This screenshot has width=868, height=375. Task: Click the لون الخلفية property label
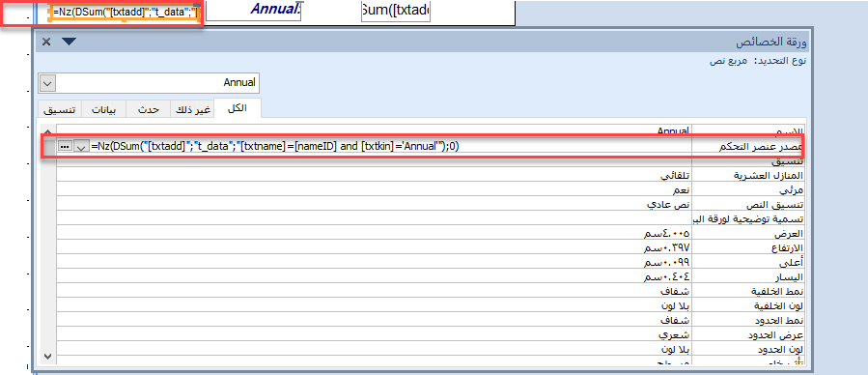[778, 305]
